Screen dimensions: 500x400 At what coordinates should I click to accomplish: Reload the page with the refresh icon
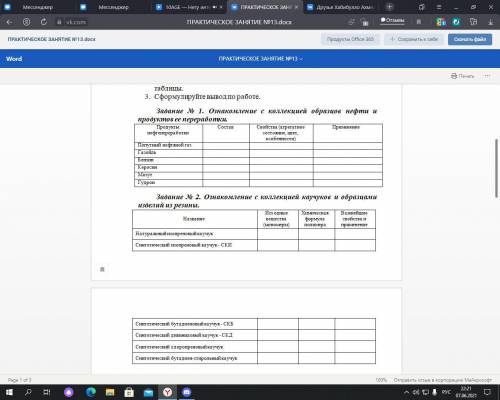(44, 22)
